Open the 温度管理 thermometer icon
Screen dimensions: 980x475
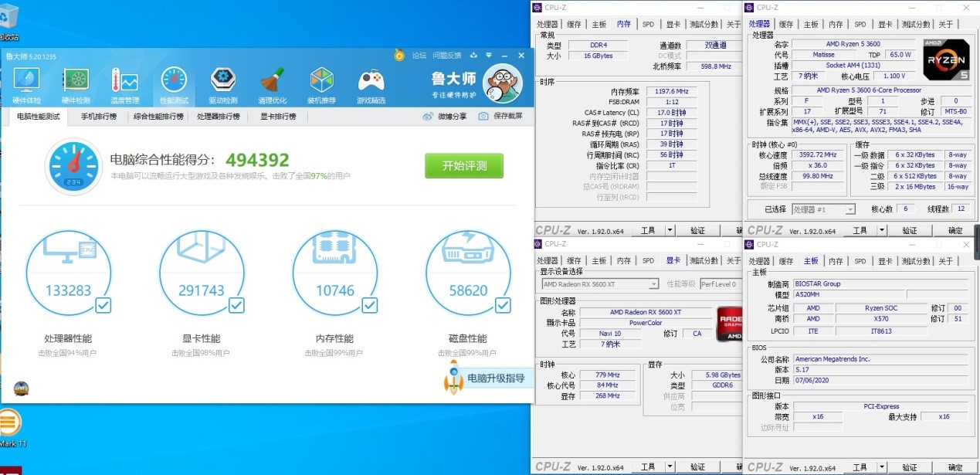click(124, 80)
